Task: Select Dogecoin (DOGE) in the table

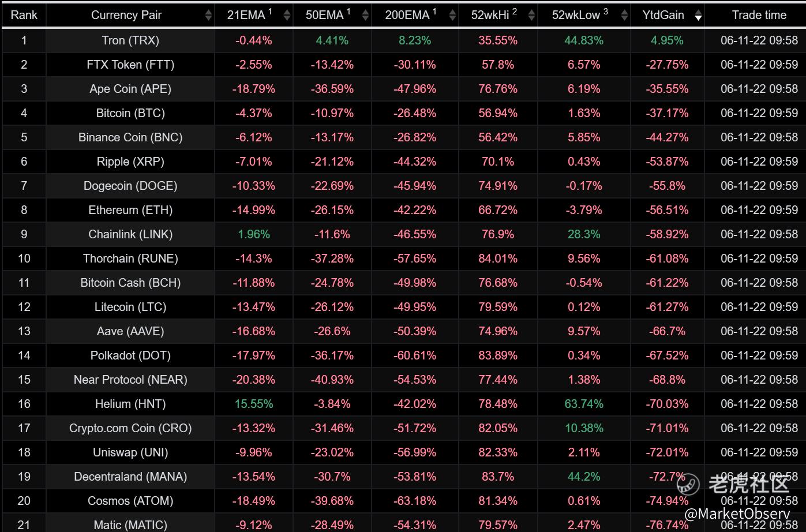Action: [x=130, y=186]
